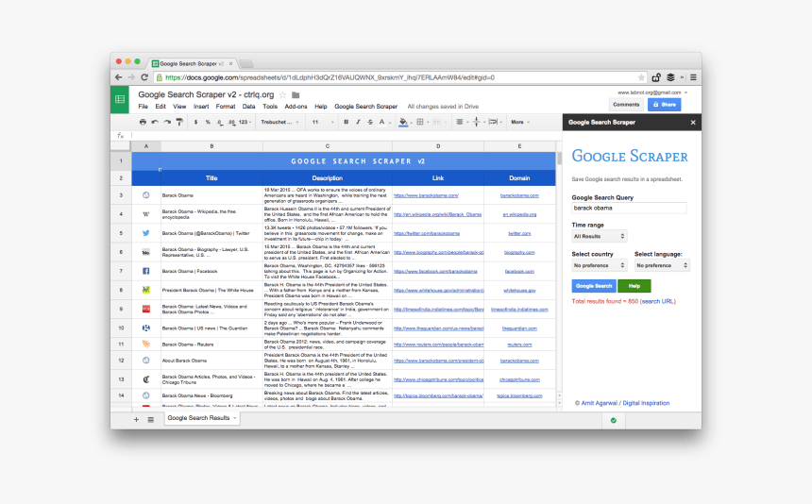This screenshot has width=812, height=504.
Task: Open the Digital Inspiration link
Action: coord(646,403)
